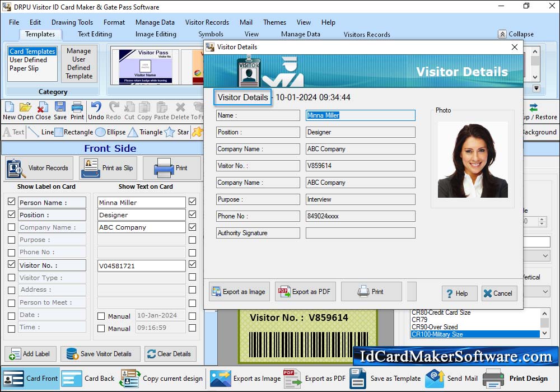Cancel the Visitor Details dialog
Image resolution: width=560 pixels, height=392 pixels.
(499, 293)
